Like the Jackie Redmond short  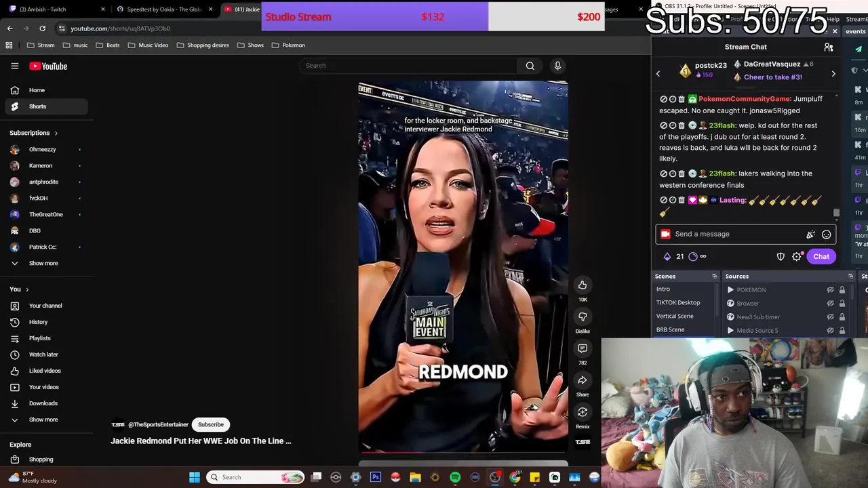pyautogui.click(x=583, y=285)
